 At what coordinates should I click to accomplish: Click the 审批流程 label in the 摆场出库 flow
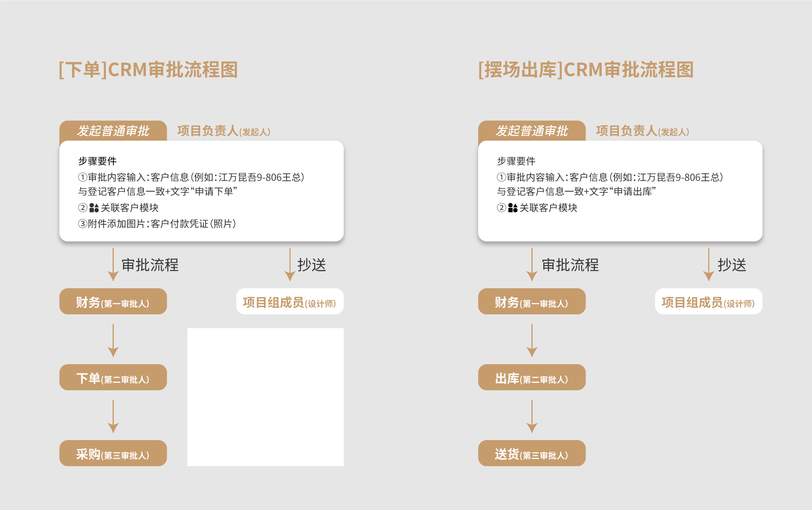tap(570, 265)
